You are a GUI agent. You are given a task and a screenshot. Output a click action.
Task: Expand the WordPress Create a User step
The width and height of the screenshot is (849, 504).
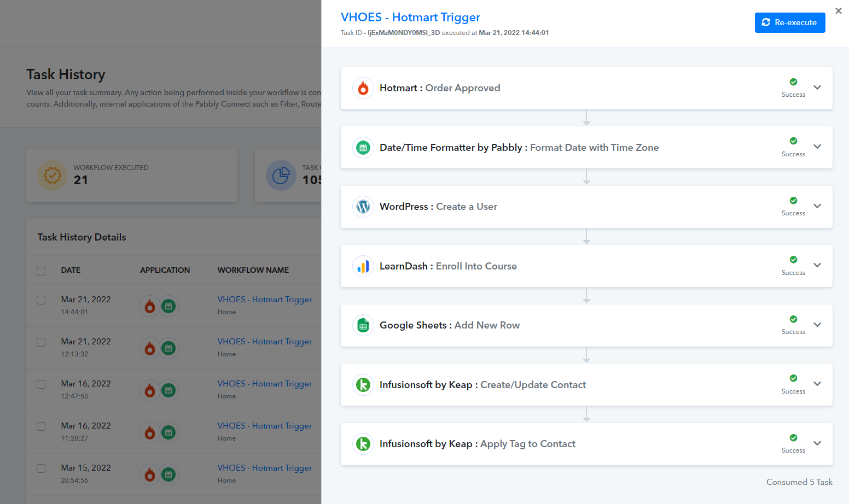(x=817, y=206)
